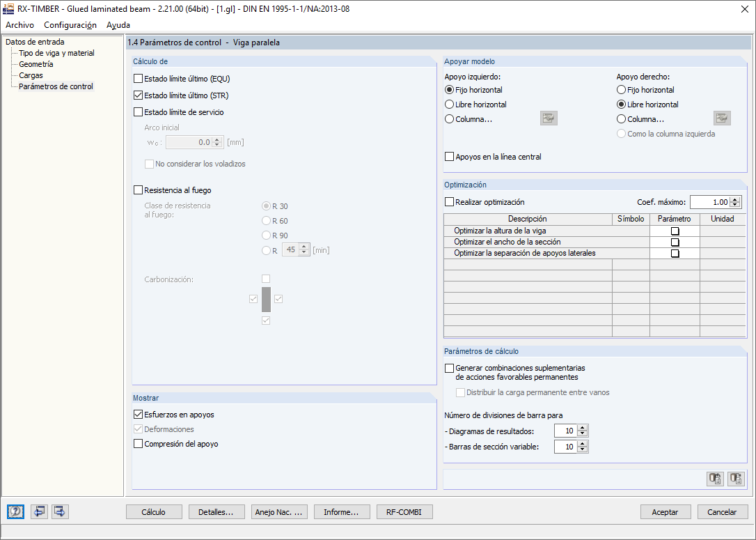Open right support column settings icon
This screenshot has height=540, width=756.
722,118
